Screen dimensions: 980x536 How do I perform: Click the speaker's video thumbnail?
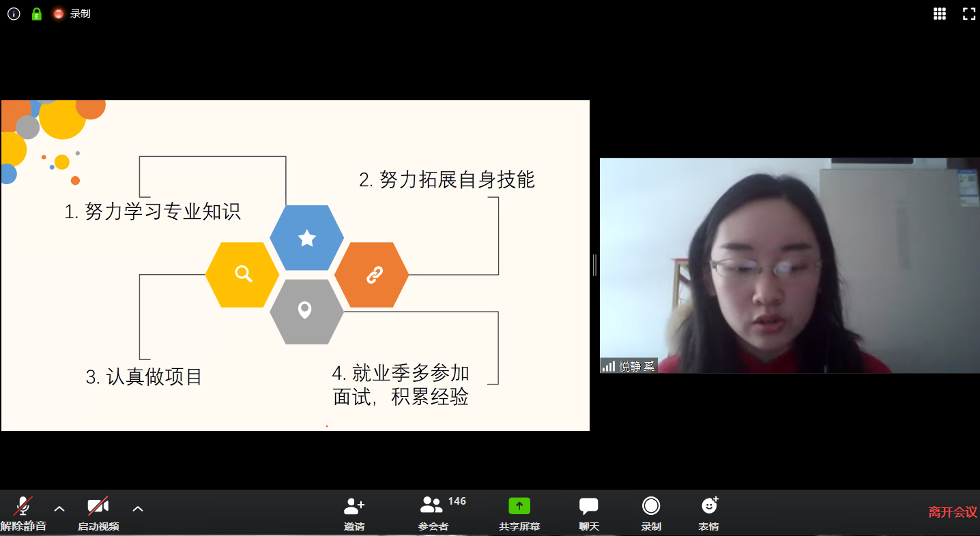coord(789,266)
